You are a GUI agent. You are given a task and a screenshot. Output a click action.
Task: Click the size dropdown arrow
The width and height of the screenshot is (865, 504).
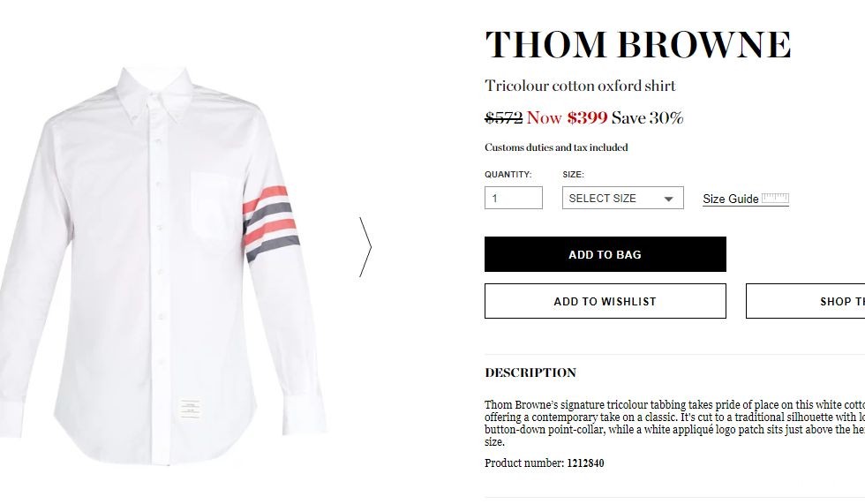tap(668, 199)
